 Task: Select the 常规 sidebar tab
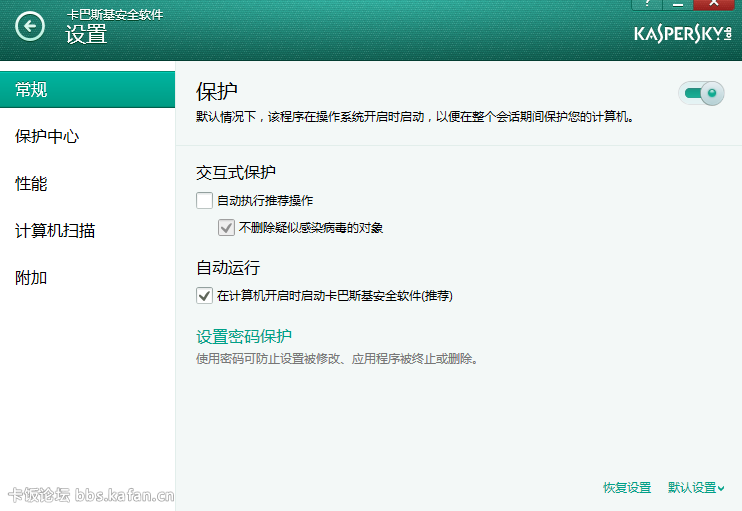click(88, 89)
